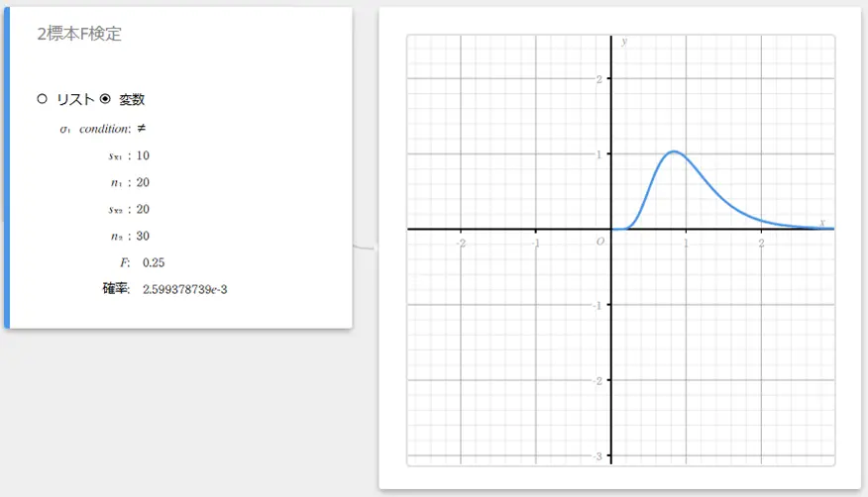Click the -3 tick label on vertical axis
This screenshot has height=497, width=868.
click(597, 455)
